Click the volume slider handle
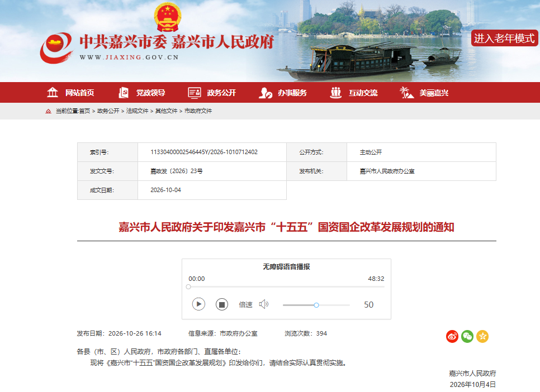The image size is (540, 392). (x=316, y=305)
